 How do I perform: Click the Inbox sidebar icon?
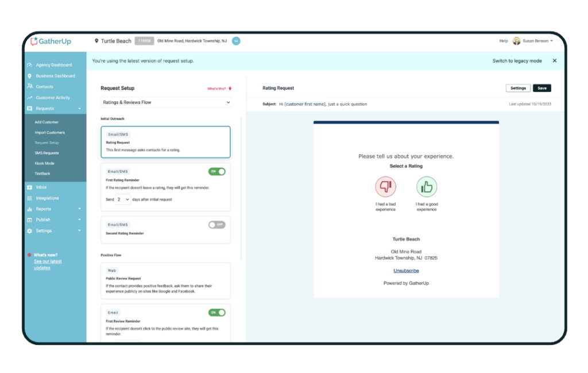29,187
